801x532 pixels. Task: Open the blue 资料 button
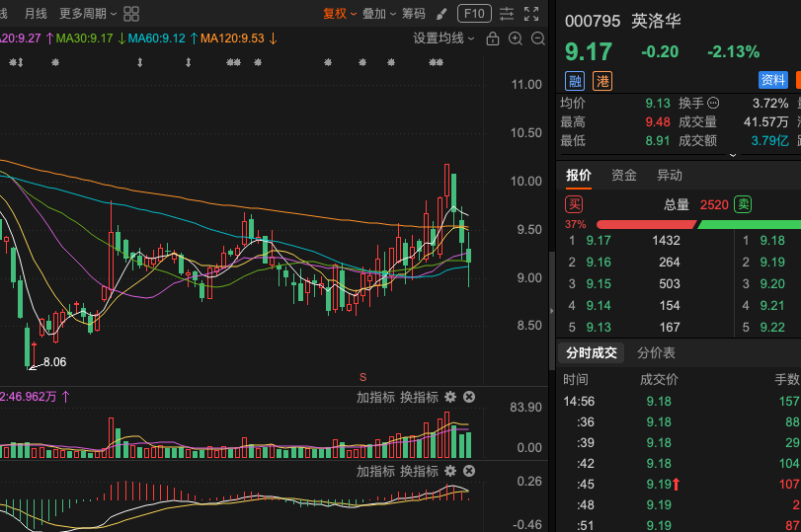pyautogui.click(x=773, y=80)
